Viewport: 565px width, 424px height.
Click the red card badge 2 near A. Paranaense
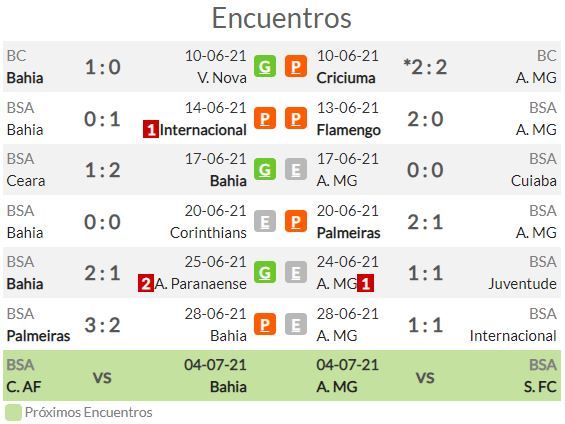point(146,284)
